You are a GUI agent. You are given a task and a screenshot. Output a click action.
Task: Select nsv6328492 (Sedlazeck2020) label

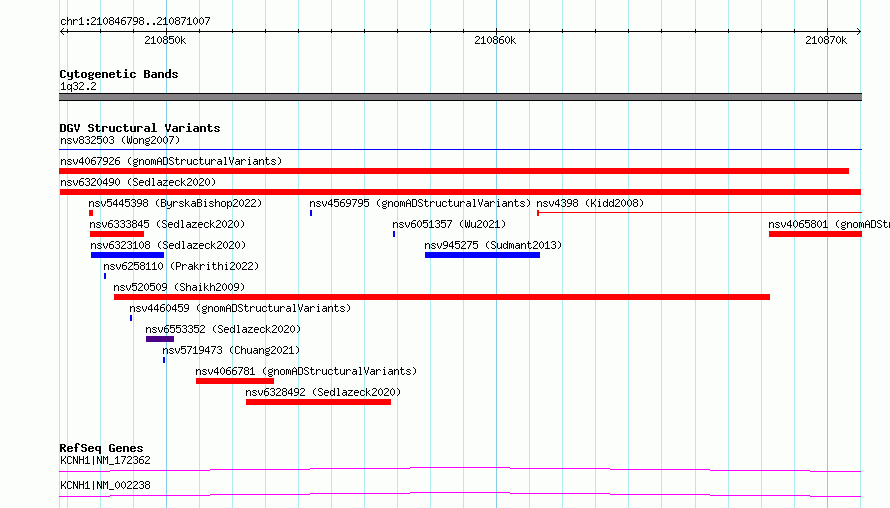coord(323,392)
